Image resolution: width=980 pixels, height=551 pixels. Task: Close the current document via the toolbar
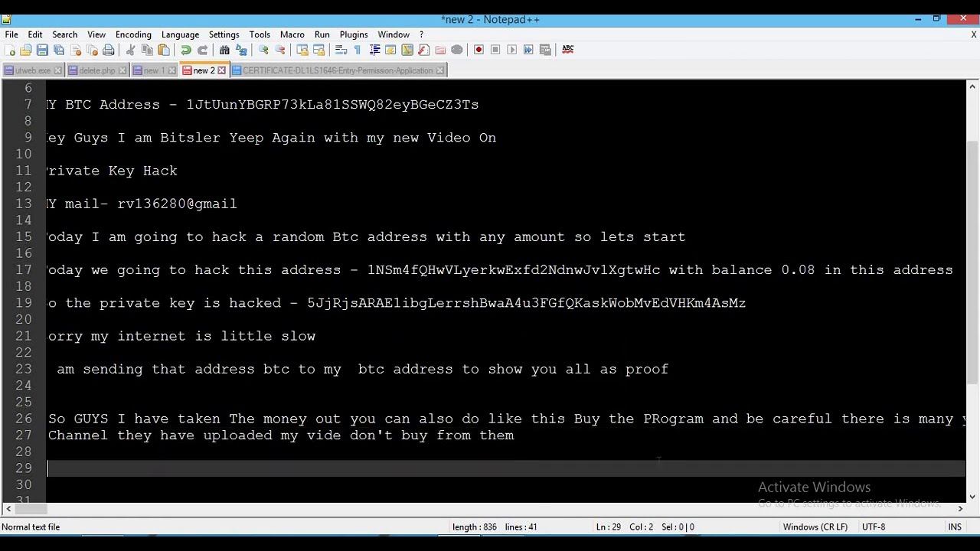76,50
